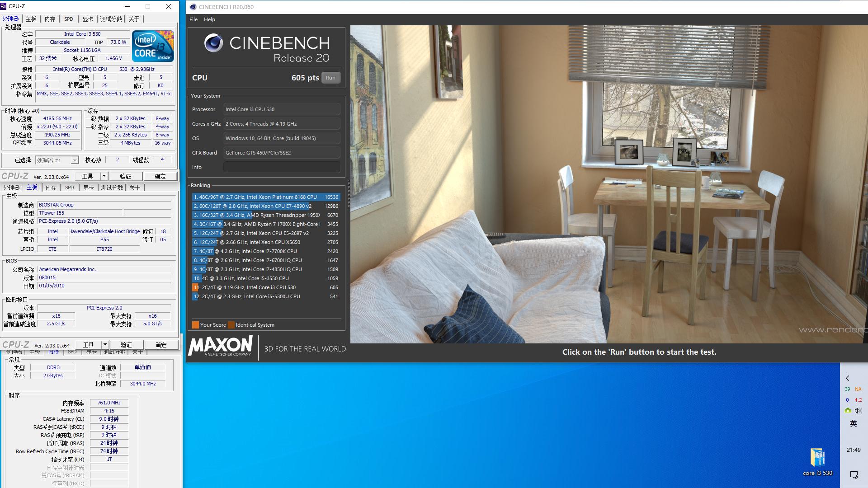The width and height of the screenshot is (868, 488).
Task: Click the BIOS date 01/05/2010
Action: click(104, 286)
